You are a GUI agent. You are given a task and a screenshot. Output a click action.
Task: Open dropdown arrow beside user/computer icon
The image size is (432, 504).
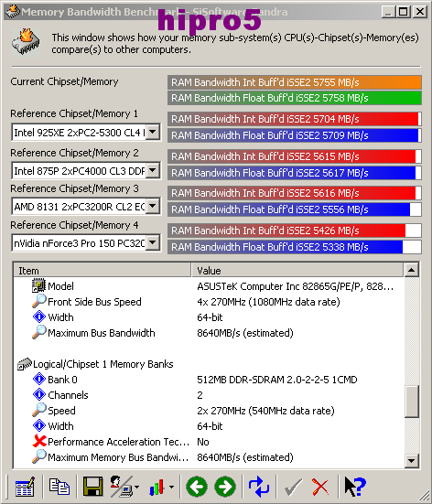pyautogui.click(x=137, y=488)
